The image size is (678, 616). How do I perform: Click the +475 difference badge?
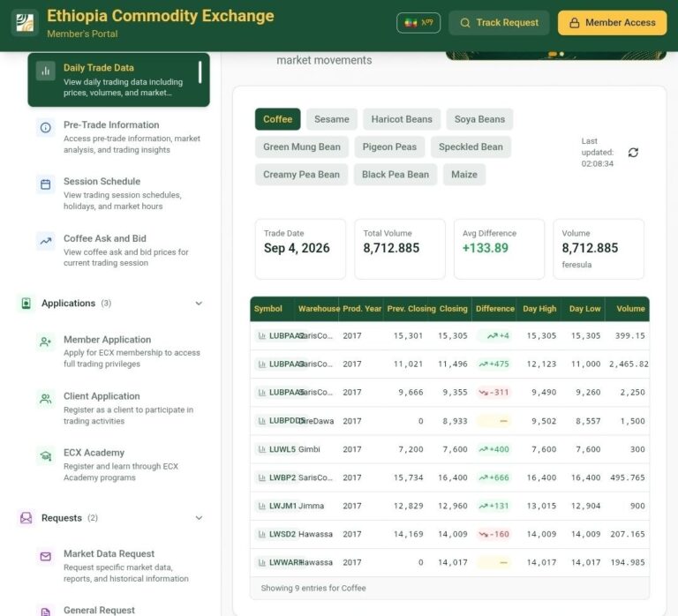[493, 364]
